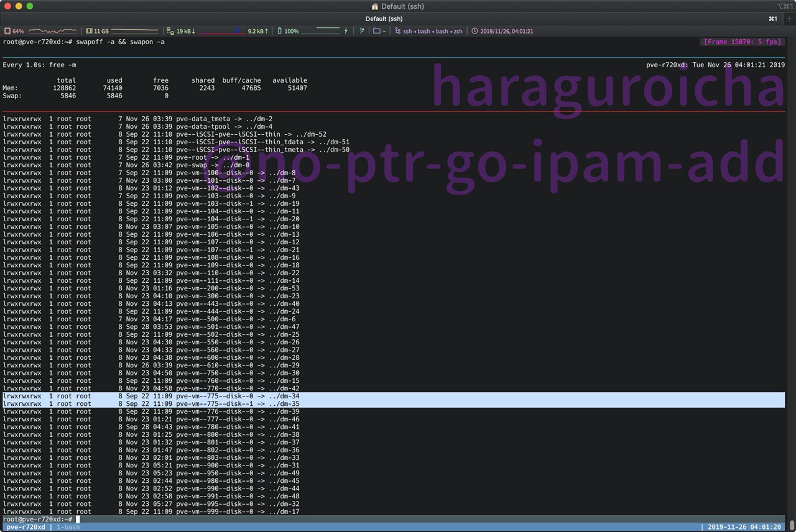Click the git branch icon in status bar
The height and width of the screenshot is (532, 796).
point(362,31)
